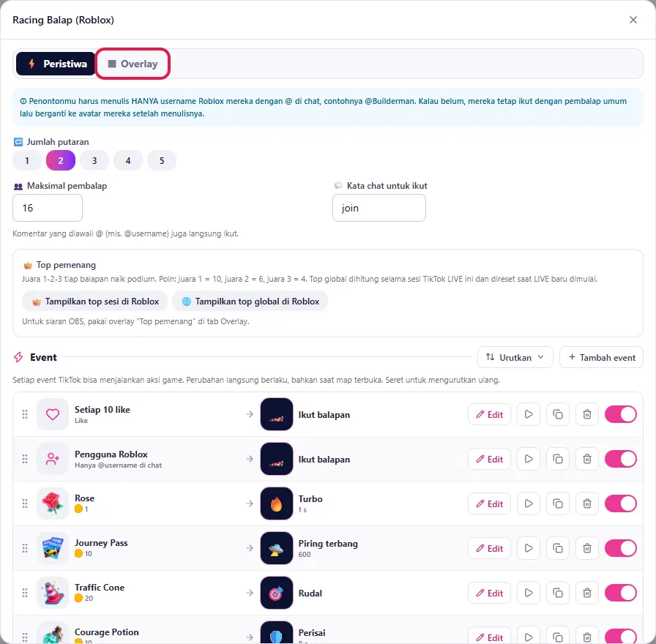Choose 2 laps option
This screenshot has height=644, width=656.
tap(61, 160)
